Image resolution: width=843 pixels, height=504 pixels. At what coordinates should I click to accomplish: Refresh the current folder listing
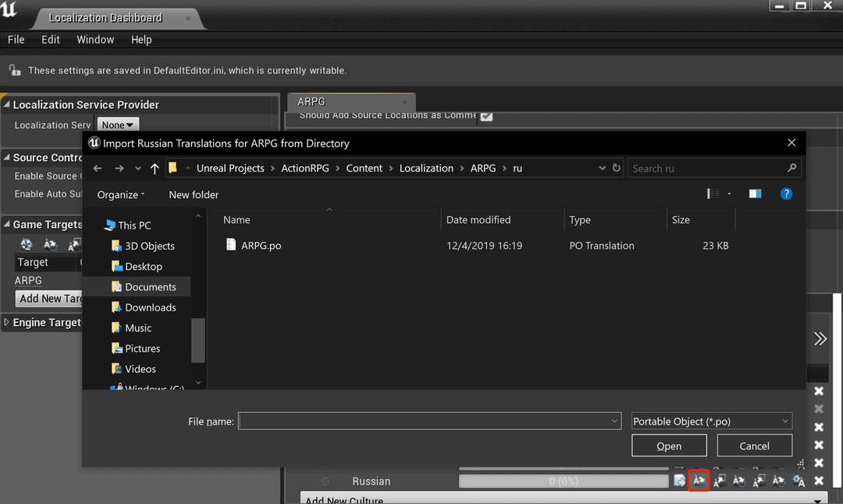point(617,169)
